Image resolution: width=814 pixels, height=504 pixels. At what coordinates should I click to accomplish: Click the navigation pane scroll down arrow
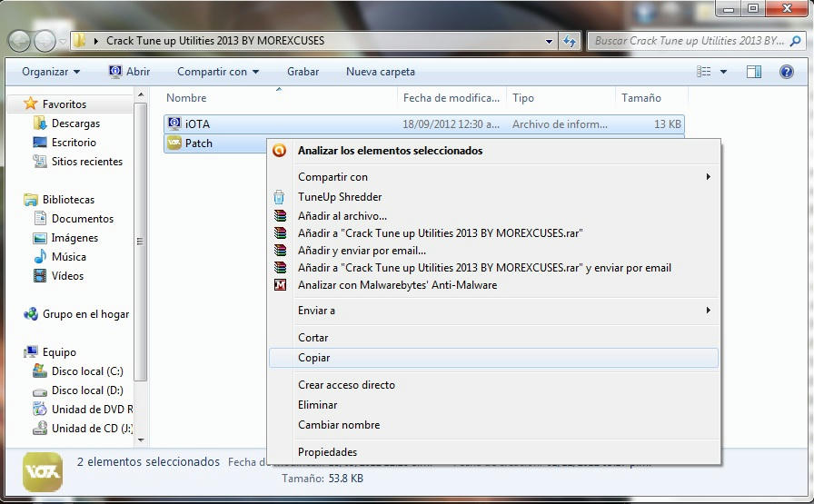(140, 440)
